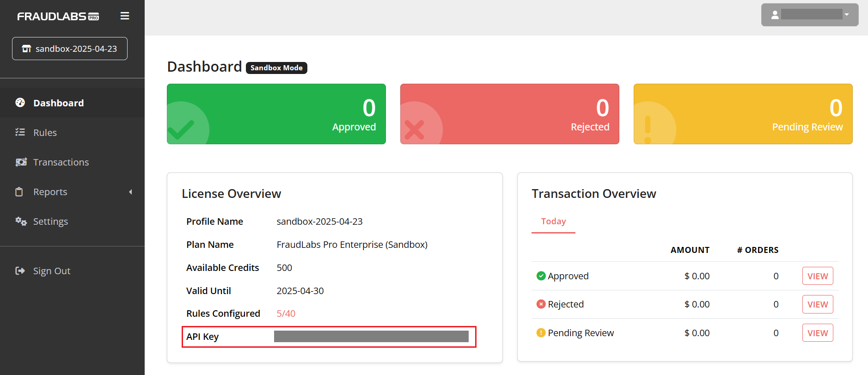Click the Transaction Overview heading

pyautogui.click(x=593, y=193)
